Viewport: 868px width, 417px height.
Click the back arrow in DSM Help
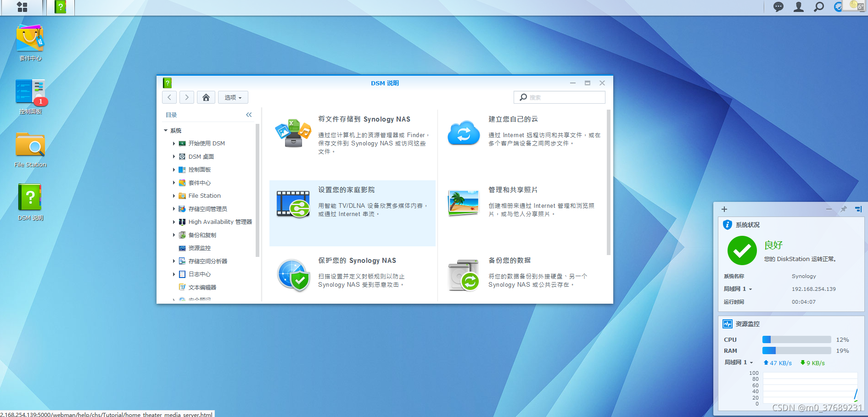pos(169,97)
